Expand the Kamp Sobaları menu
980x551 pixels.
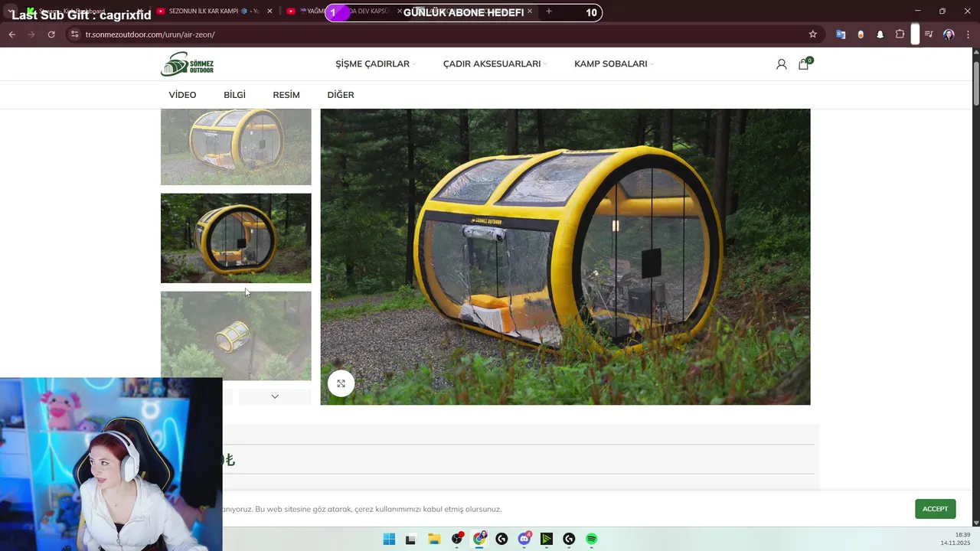(614, 64)
